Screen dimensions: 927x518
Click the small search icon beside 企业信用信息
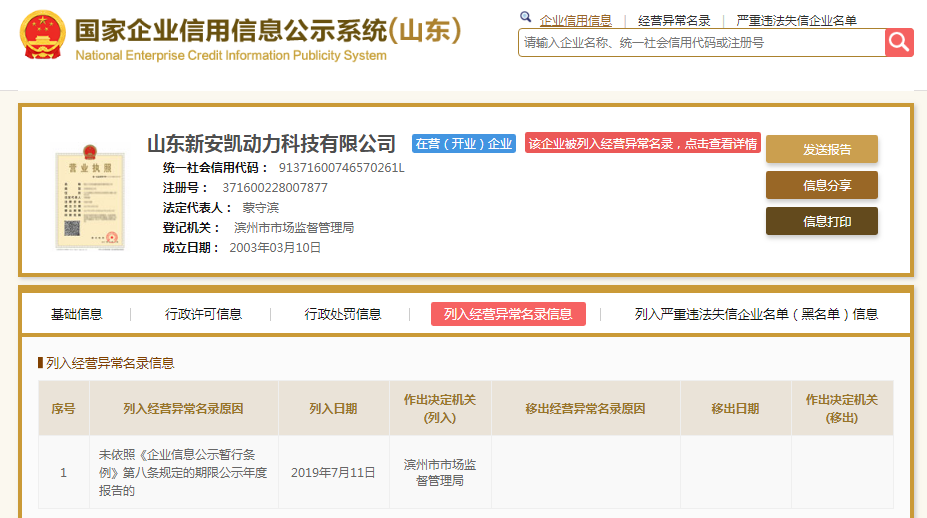click(x=526, y=18)
